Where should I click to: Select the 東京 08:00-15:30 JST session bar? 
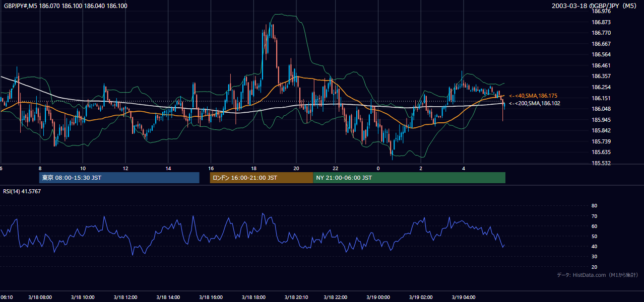[x=119, y=178]
